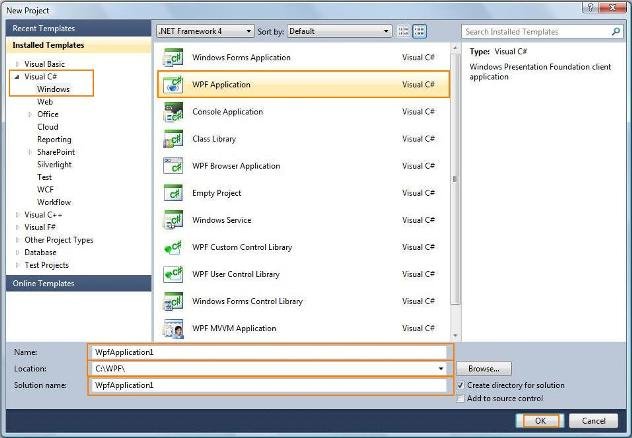Viewport: 632px width, 438px height.
Task: Select the Workflow template category
Action: click(54, 202)
